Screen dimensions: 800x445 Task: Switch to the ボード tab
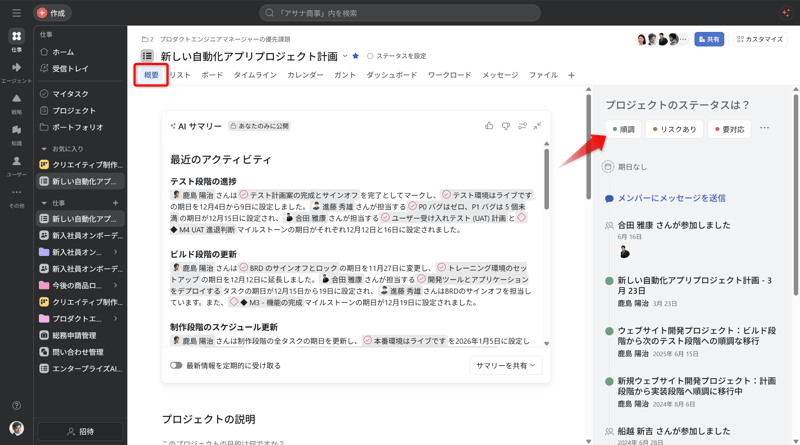pos(212,75)
